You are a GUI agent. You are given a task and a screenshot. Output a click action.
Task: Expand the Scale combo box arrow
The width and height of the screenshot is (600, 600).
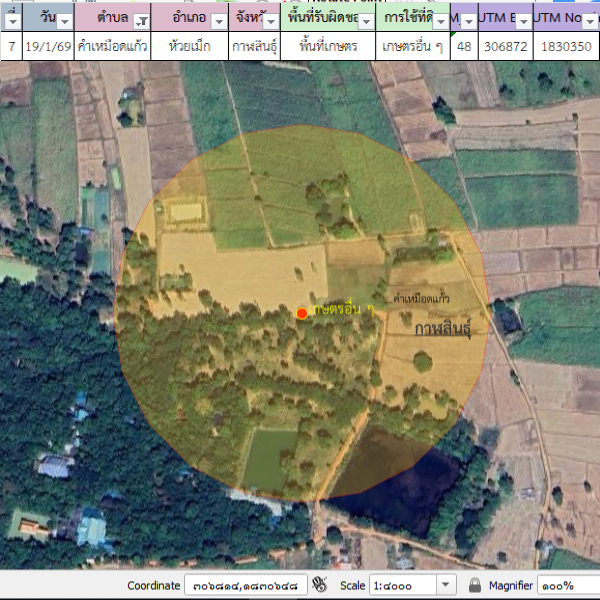coord(445,585)
